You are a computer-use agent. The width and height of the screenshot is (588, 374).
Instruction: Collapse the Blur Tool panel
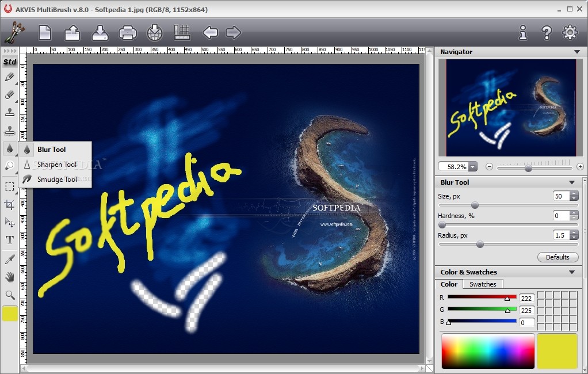(572, 182)
